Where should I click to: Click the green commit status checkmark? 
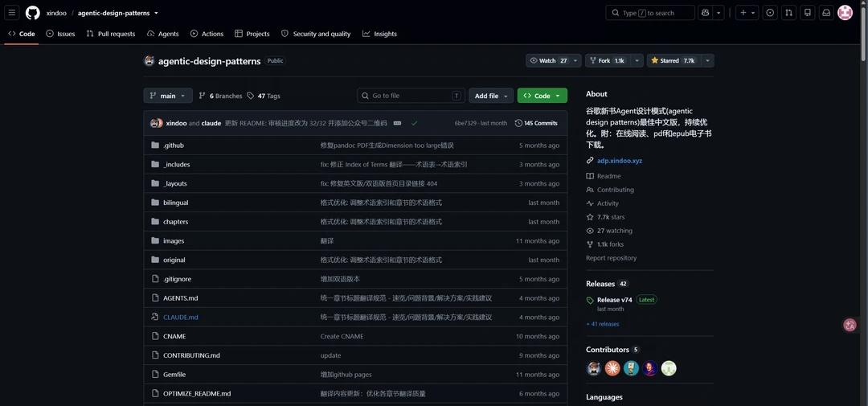(x=414, y=123)
